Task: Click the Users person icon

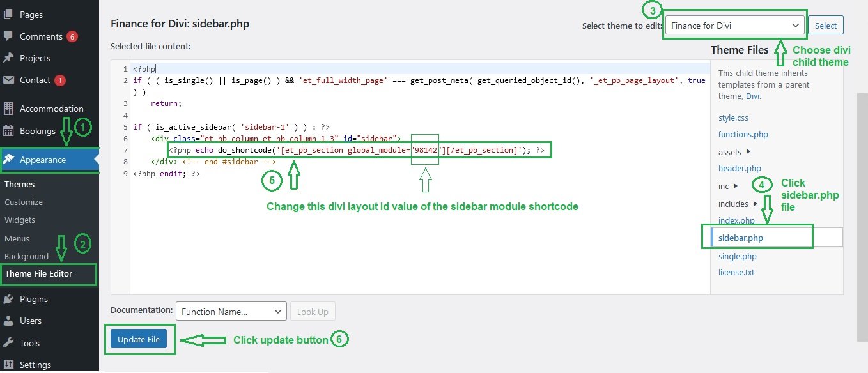Action: coord(8,321)
